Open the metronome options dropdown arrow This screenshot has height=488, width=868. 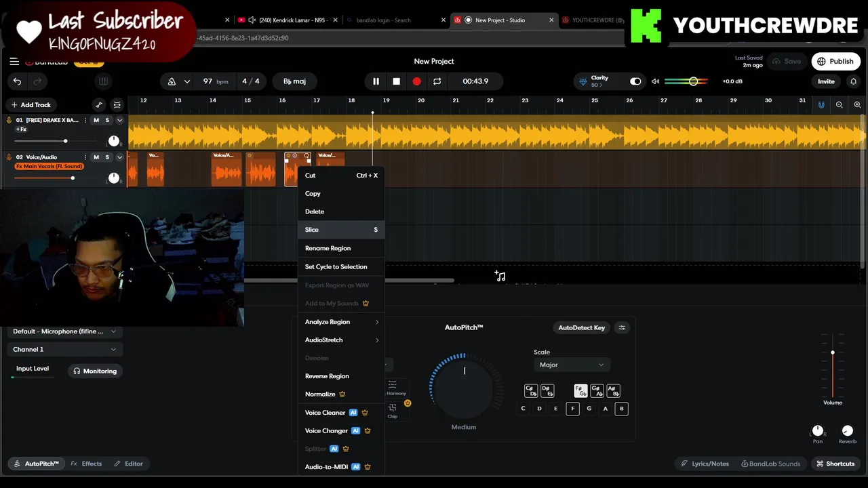pyautogui.click(x=186, y=81)
